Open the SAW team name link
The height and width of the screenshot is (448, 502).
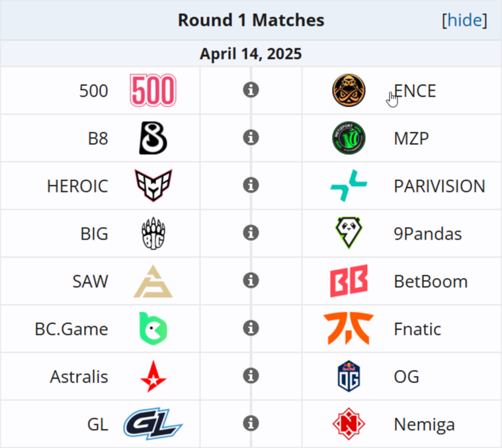click(90, 281)
